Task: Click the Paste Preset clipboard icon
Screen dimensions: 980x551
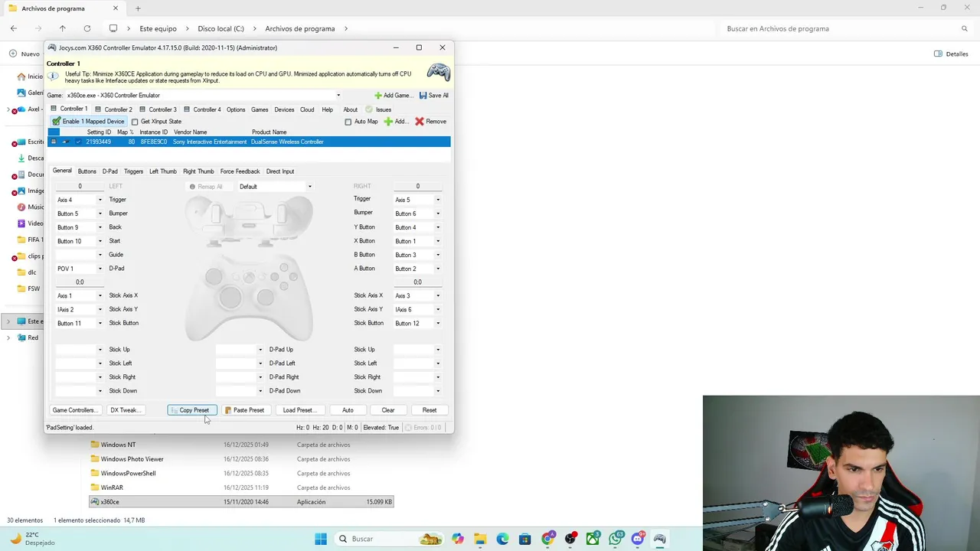Action: pyautogui.click(x=228, y=410)
